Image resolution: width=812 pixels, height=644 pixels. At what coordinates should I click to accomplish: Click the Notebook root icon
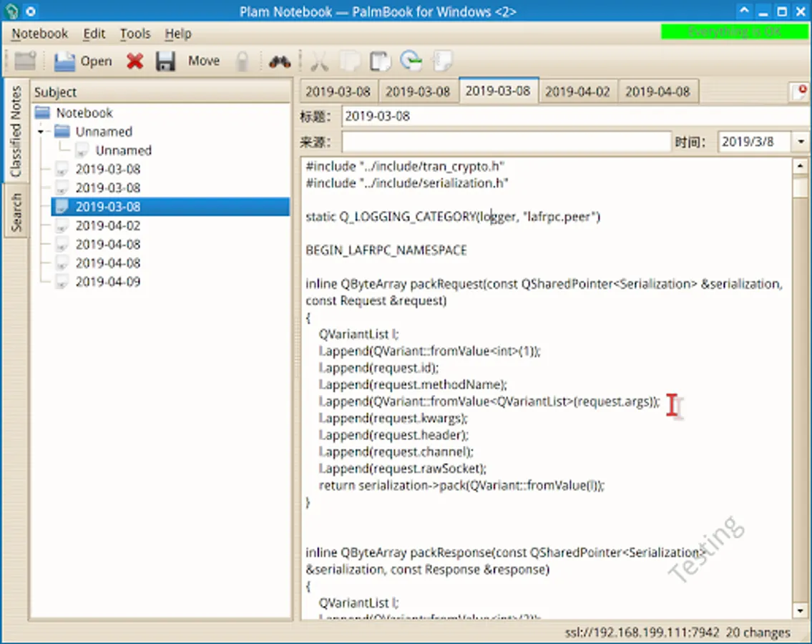[42, 112]
